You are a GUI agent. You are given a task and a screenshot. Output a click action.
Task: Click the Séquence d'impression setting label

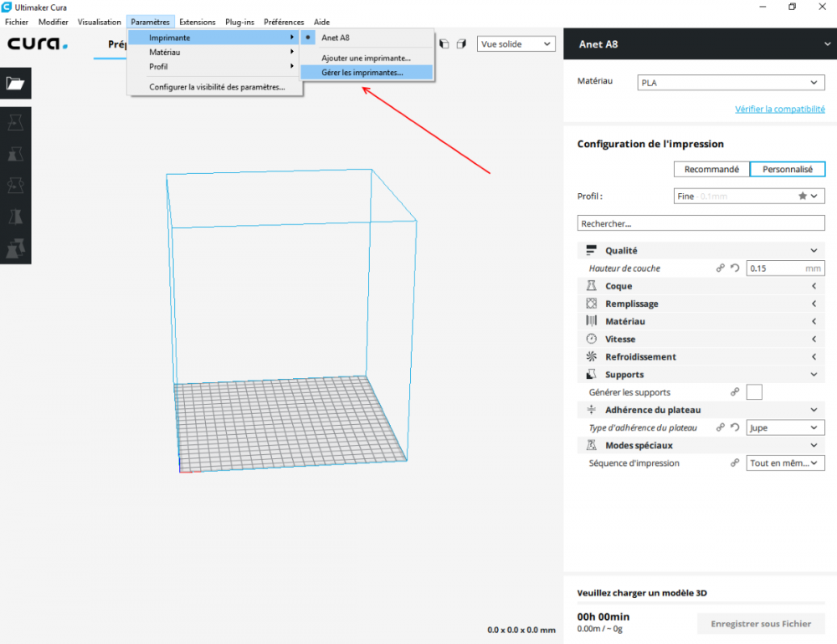pos(634,463)
